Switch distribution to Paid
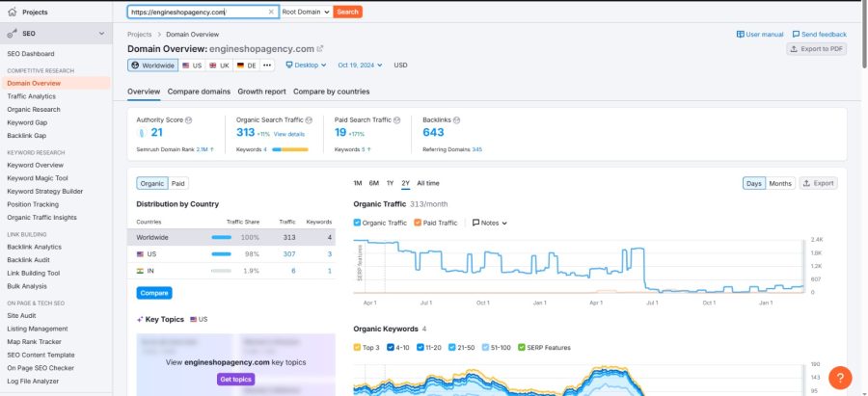The height and width of the screenshot is (396, 868). (177, 184)
